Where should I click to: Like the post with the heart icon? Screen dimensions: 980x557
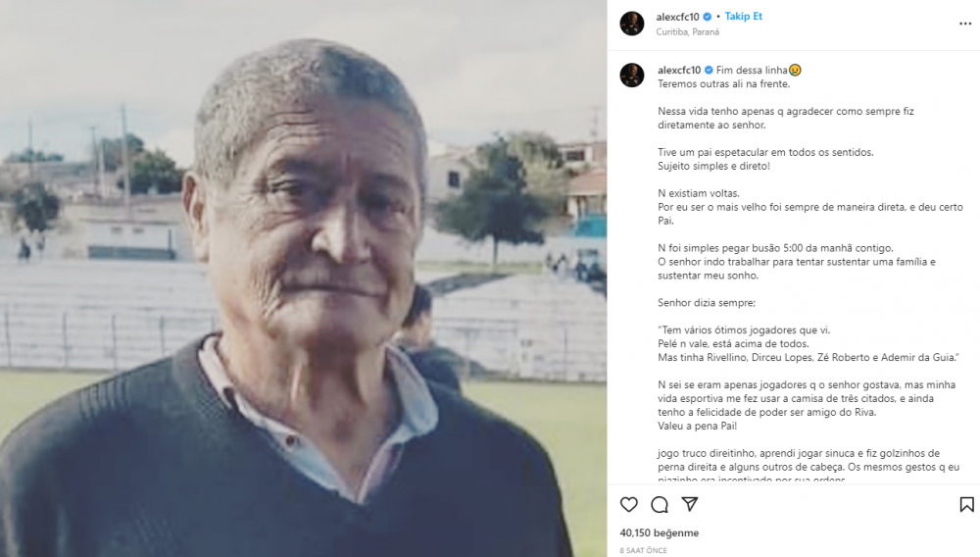click(629, 504)
